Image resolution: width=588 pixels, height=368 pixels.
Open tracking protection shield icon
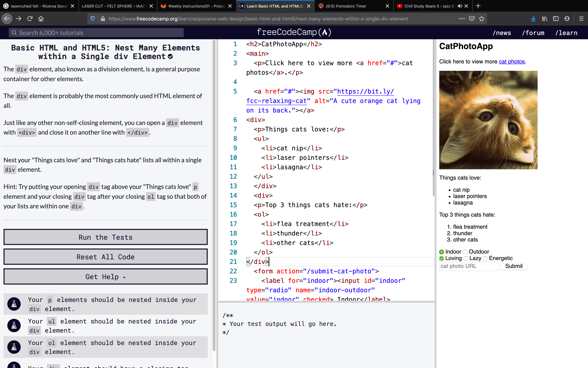(x=93, y=19)
